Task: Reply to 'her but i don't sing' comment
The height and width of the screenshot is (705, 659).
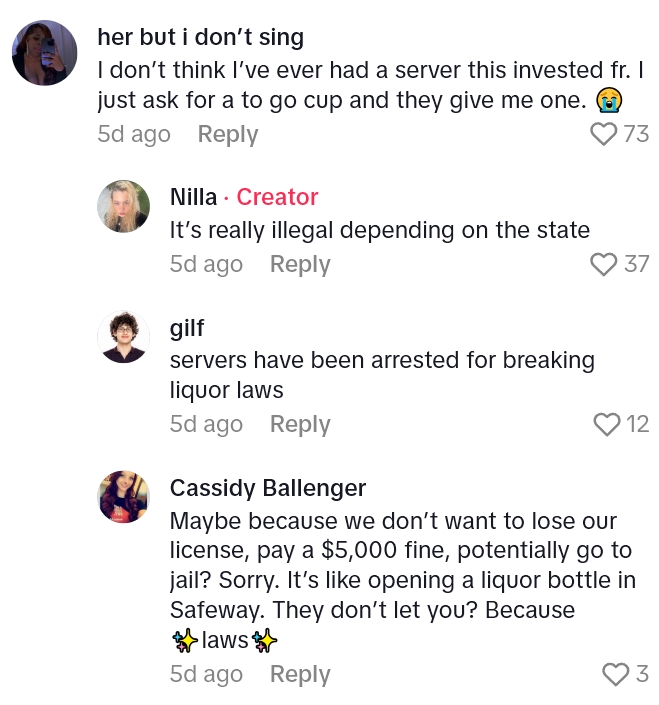Action: [x=227, y=134]
